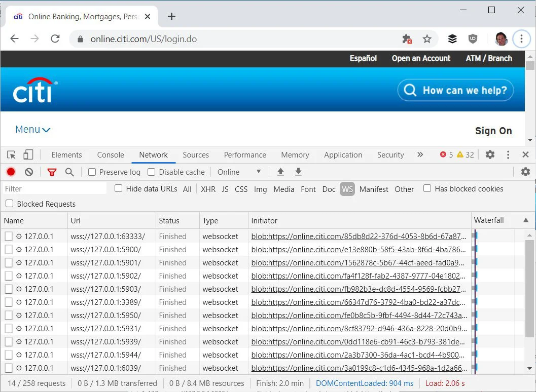
Task: Open Chrome's three-dot menu
Action: [521, 39]
